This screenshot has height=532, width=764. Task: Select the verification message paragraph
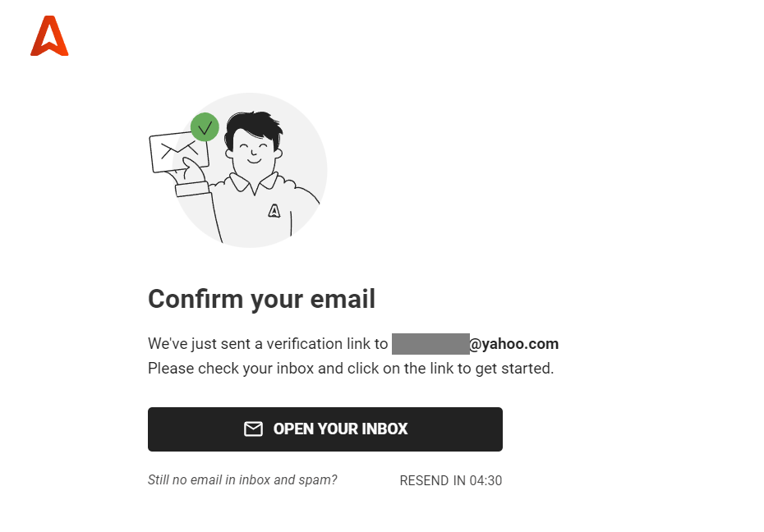coord(352,355)
